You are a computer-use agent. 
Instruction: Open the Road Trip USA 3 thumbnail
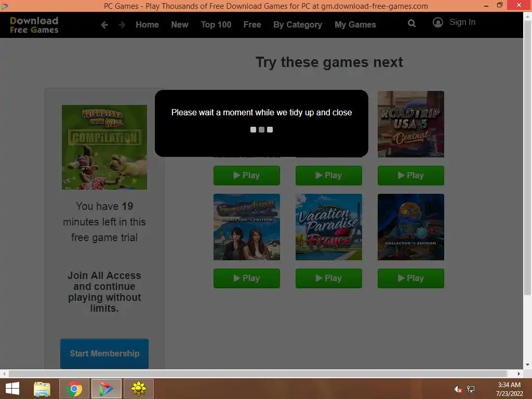pyautogui.click(x=411, y=124)
